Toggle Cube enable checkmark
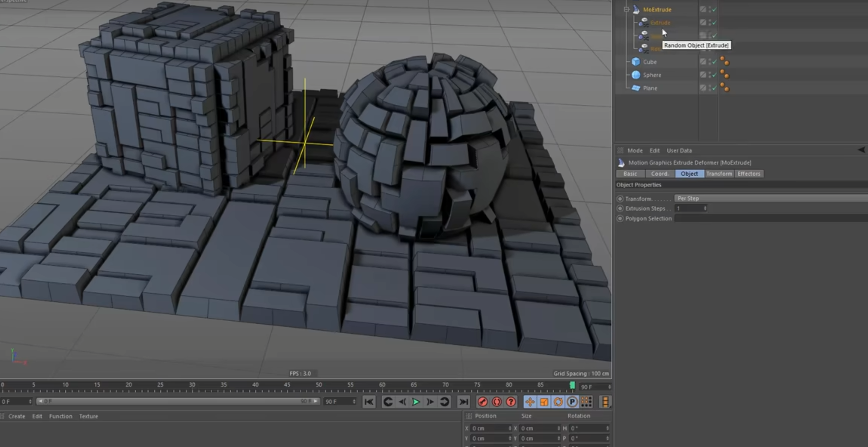The image size is (868, 447). (x=714, y=62)
